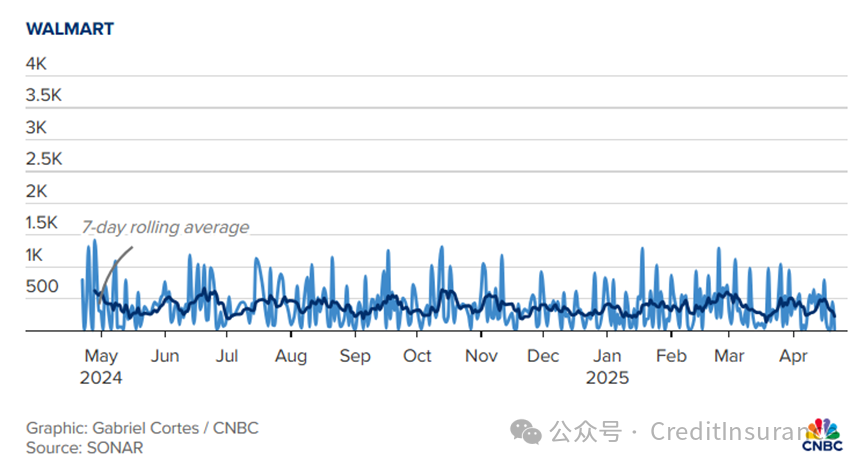This screenshot has height=466, width=865.
Task: Select the 3.5K y-axis label
Action: point(44,95)
